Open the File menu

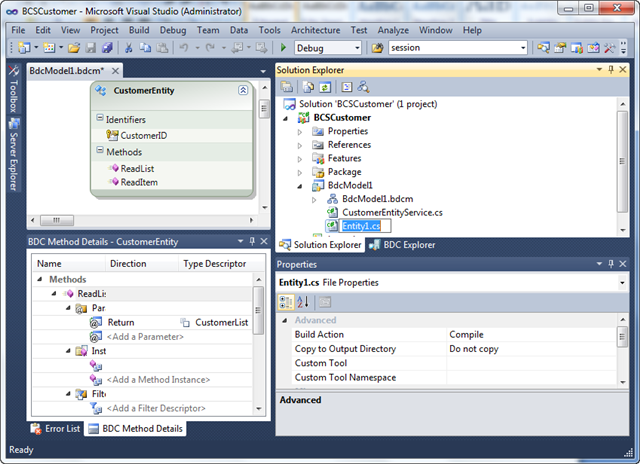pos(18,30)
